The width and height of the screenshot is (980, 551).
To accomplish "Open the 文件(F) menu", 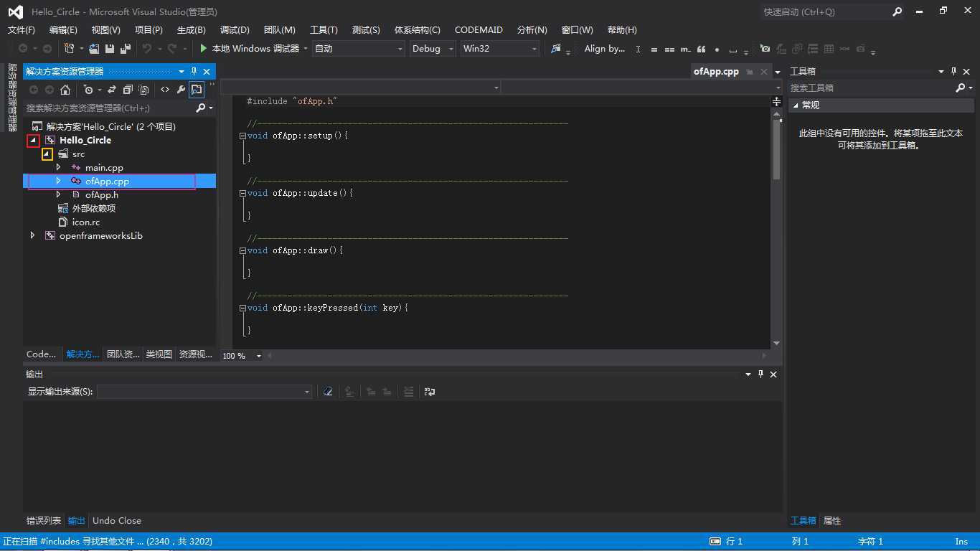I will click(x=22, y=29).
